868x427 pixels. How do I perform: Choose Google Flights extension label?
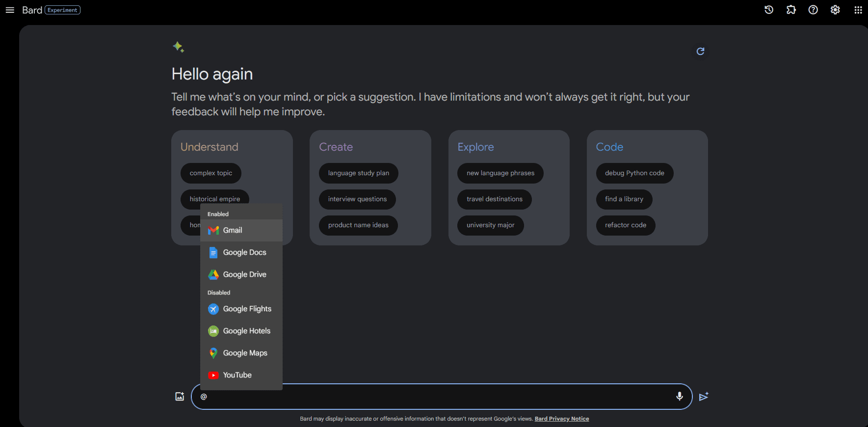click(247, 309)
